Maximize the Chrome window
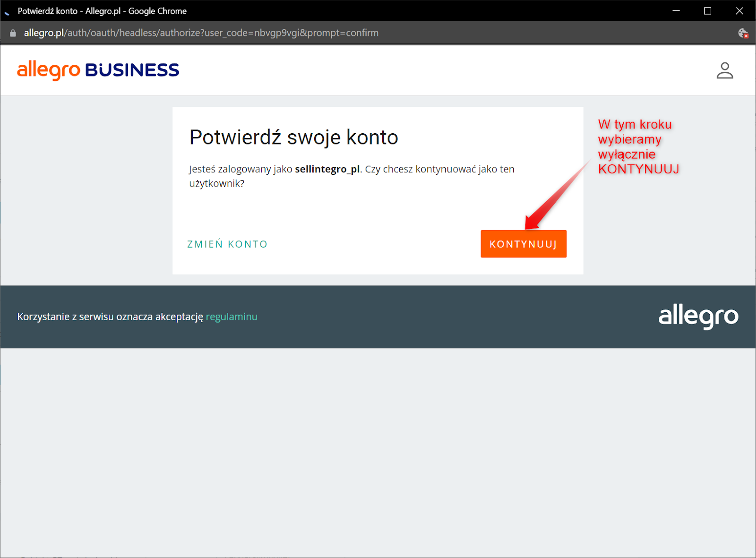756x558 pixels. [x=707, y=11]
